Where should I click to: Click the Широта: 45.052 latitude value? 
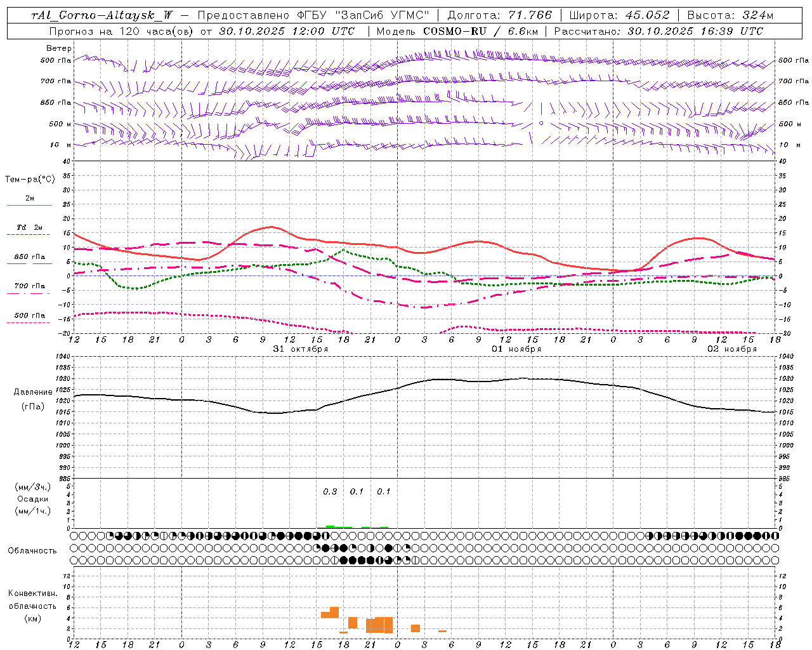pyautogui.click(x=620, y=15)
